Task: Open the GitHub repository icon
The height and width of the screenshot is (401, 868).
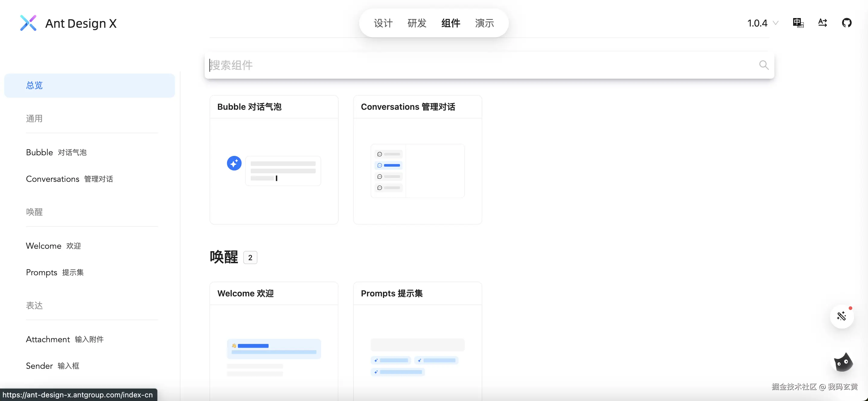Action: (x=847, y=23)
